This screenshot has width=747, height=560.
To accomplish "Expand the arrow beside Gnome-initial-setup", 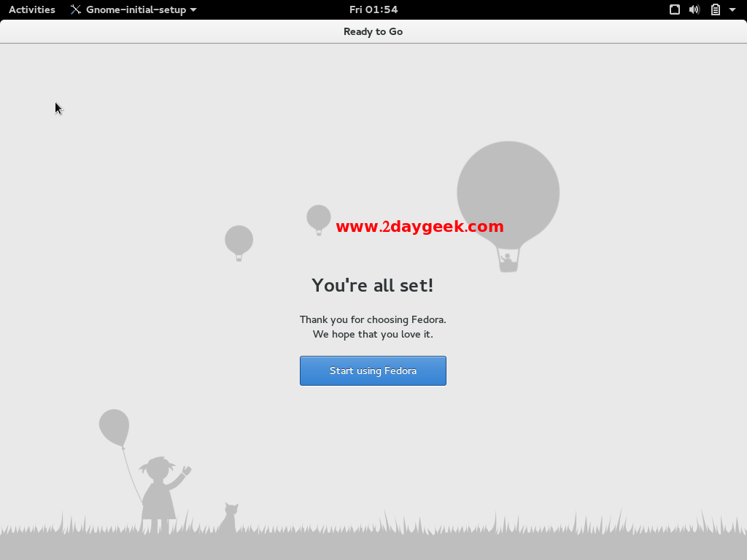I will pos(193,9).
